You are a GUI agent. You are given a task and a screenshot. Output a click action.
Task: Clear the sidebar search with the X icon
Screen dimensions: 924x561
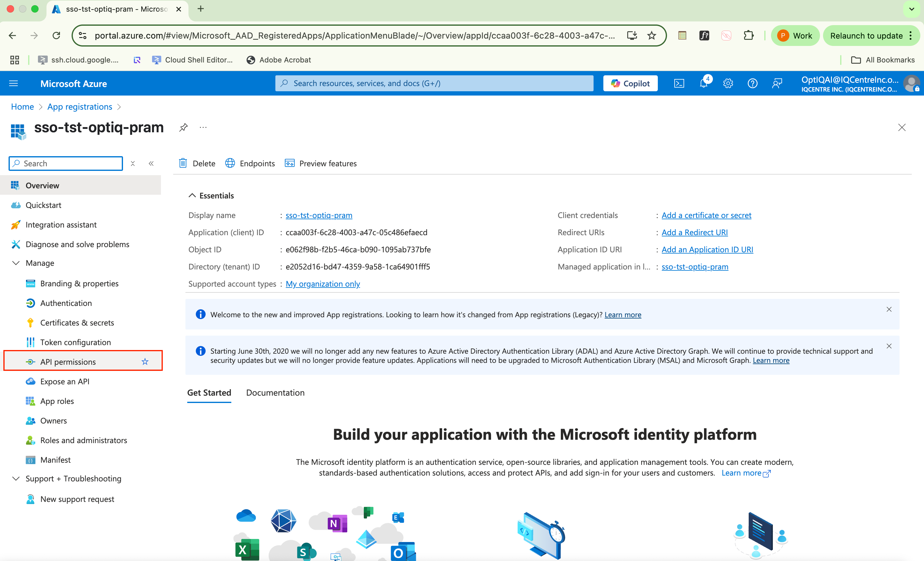[x=133, y=164]
